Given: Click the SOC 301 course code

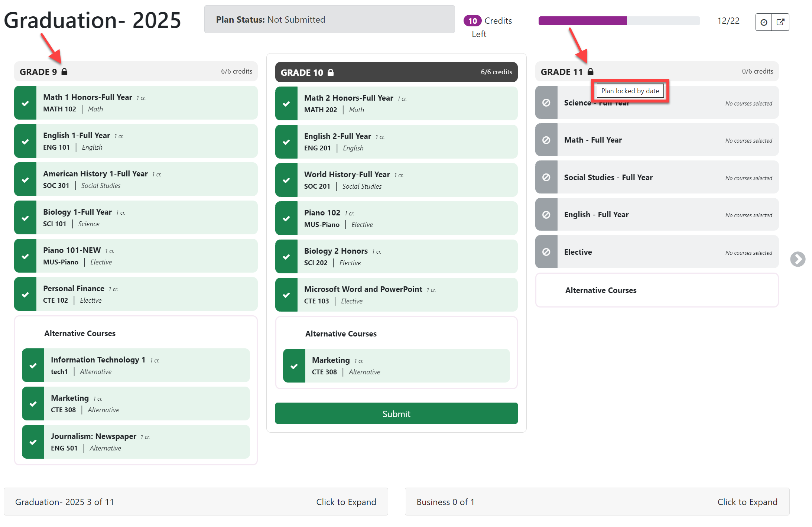Looking at the screenshot, I should (56, 186).
